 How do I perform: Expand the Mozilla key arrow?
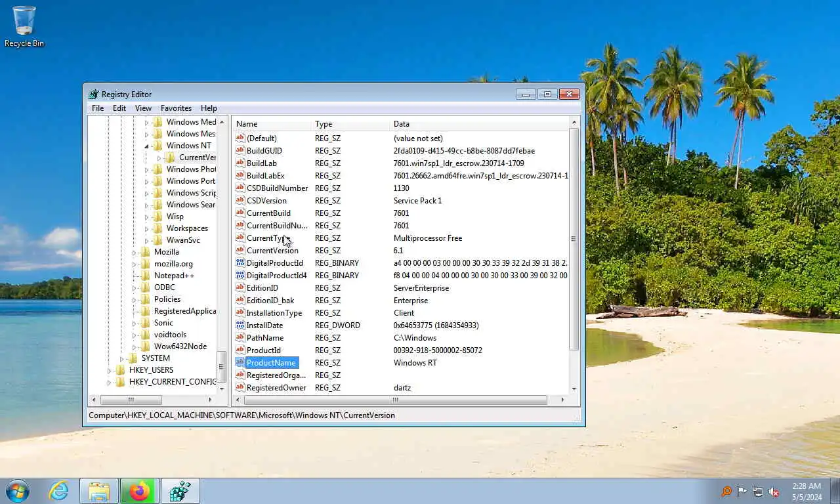click(135, 252)
